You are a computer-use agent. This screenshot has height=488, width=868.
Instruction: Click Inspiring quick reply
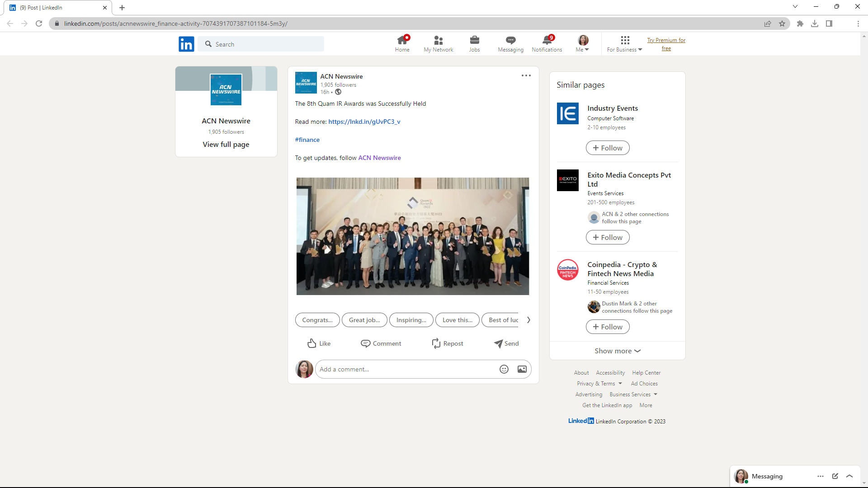pyautogui.click(x=411, y=320)
